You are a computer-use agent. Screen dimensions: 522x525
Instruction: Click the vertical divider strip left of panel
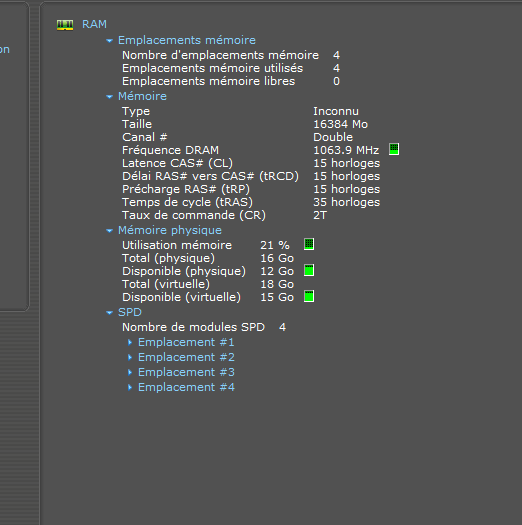tap(34, 262)
